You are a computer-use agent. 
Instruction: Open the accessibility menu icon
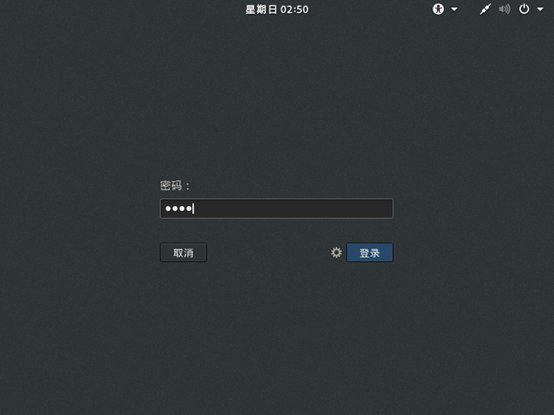click(438, 9)
